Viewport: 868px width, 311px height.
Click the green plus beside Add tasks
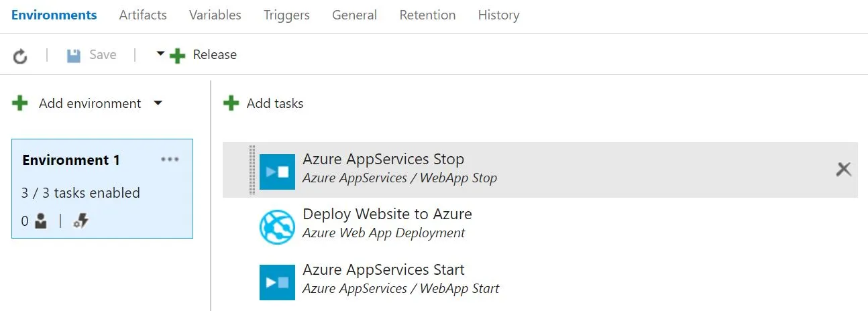tap(231, 103)
